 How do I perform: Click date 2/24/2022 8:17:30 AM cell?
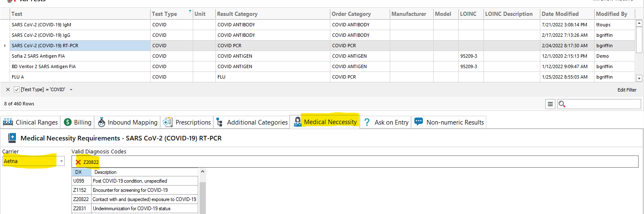pyautogui.click(x=567, y=46)
